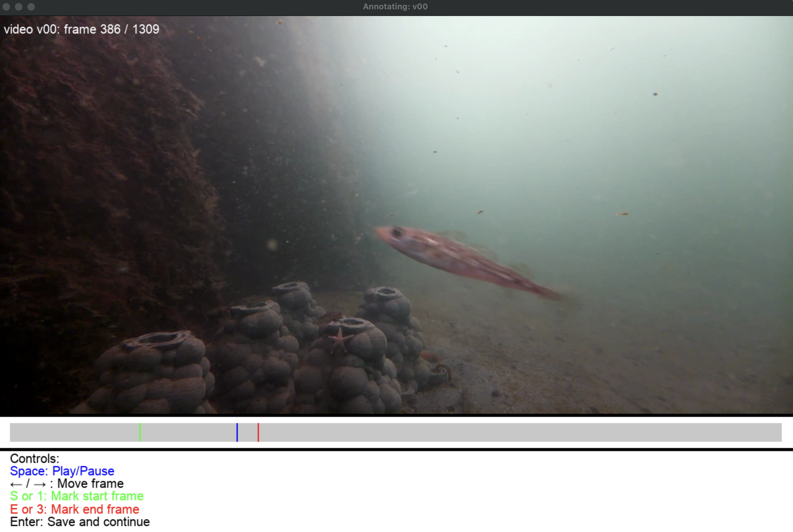Click the window title 'Annotating: v00'

coord(395,7)
